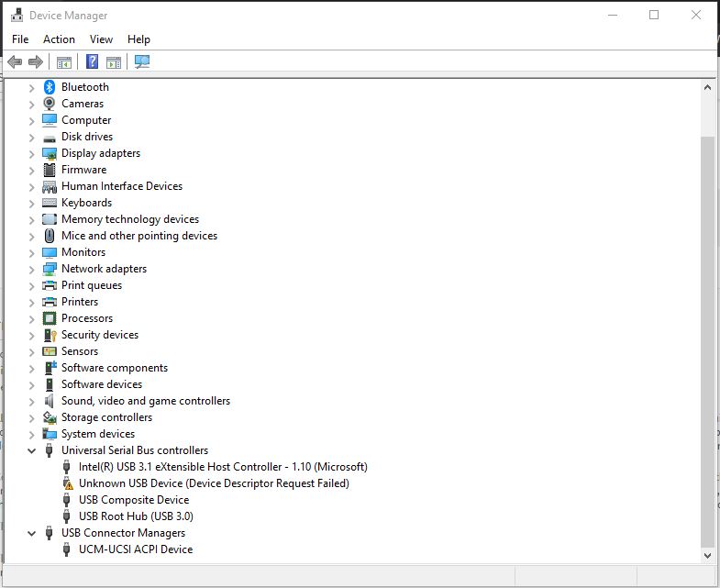
Task: Click the Network adapters icon
Action: [50, 269]
